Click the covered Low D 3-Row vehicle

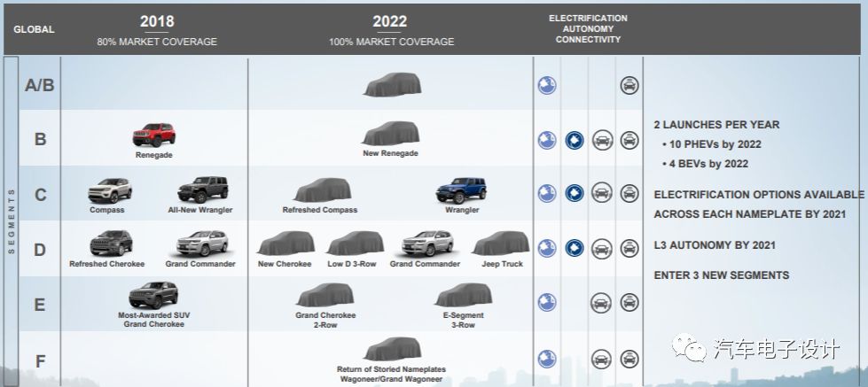pos(356,244)
